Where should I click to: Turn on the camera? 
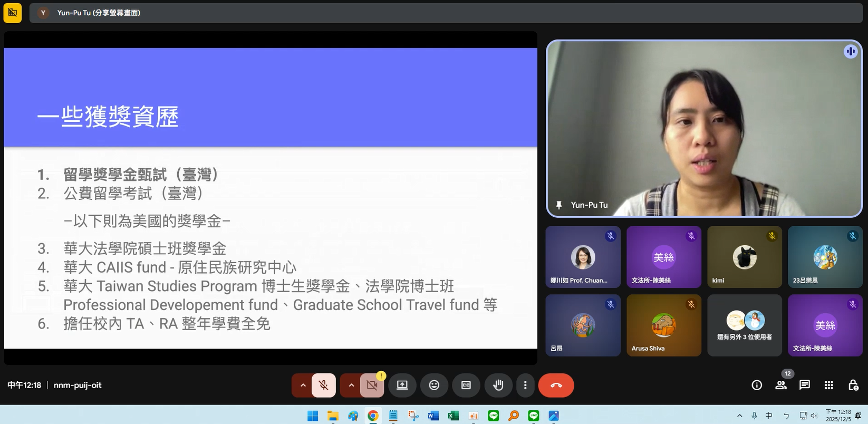[372, 386]
